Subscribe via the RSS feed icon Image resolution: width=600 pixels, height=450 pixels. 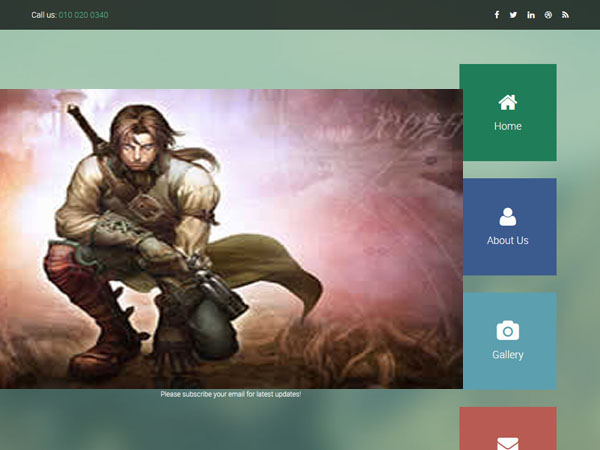pos(565,15)
